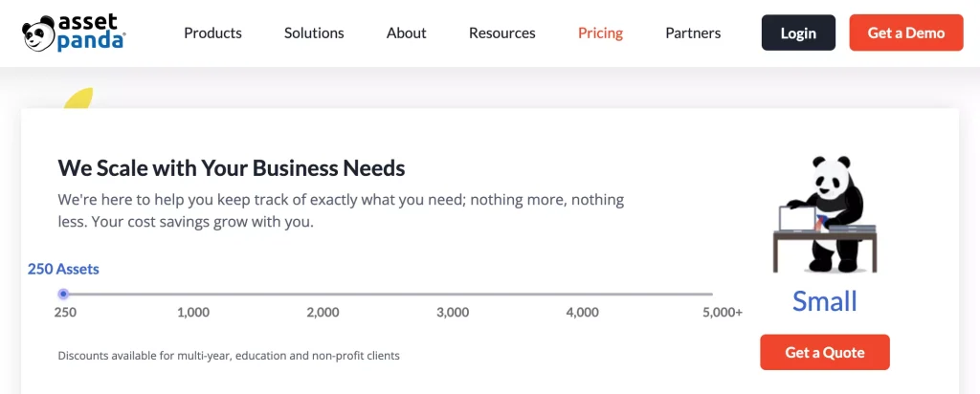The width and height of the screenshot is (980, 394).
Task: Open the Resources menu
Action: click(x=501, y=33)
